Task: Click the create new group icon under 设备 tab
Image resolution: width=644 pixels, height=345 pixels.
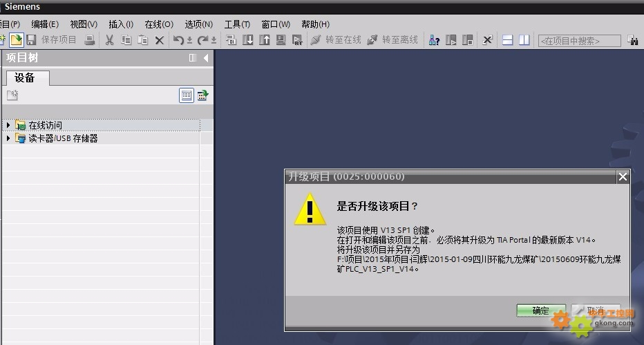Action: (x=12, y=95)
